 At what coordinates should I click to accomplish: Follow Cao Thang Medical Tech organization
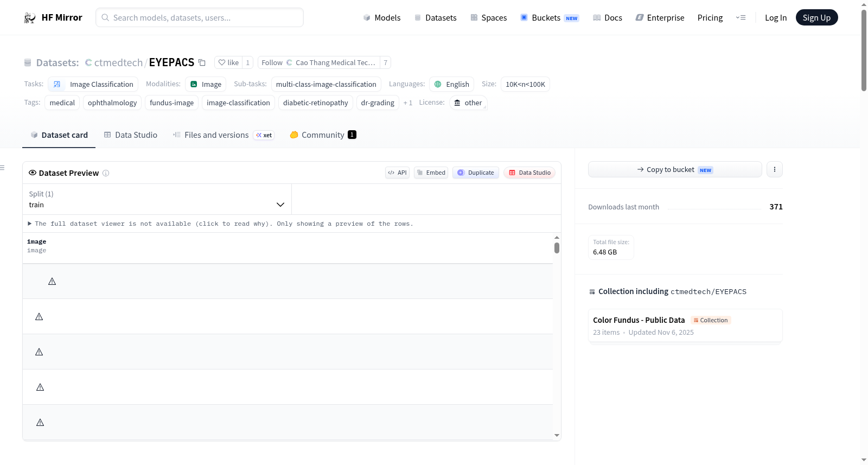click(318, 63)
